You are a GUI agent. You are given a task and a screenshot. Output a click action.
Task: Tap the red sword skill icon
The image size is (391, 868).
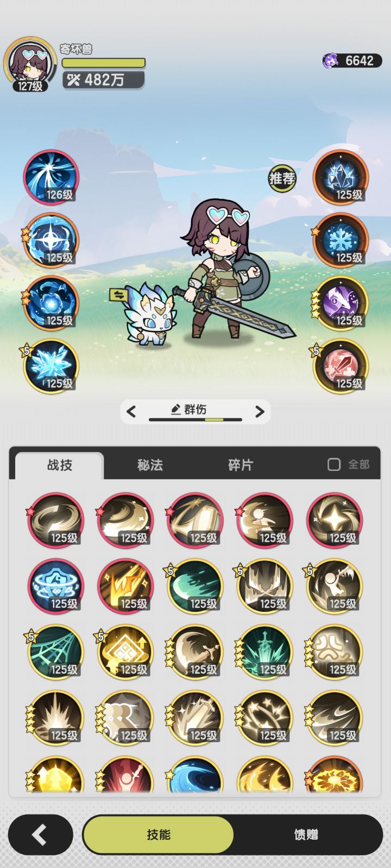341,366
